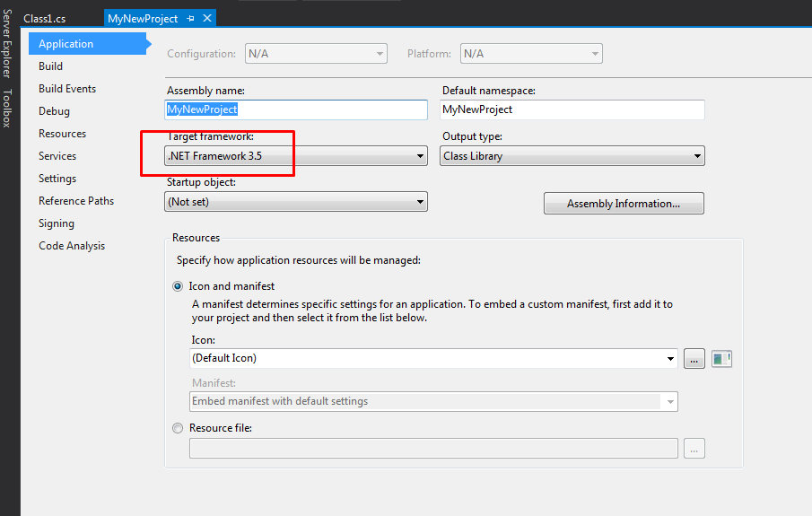Click the Assembly name field

point(296,109)
